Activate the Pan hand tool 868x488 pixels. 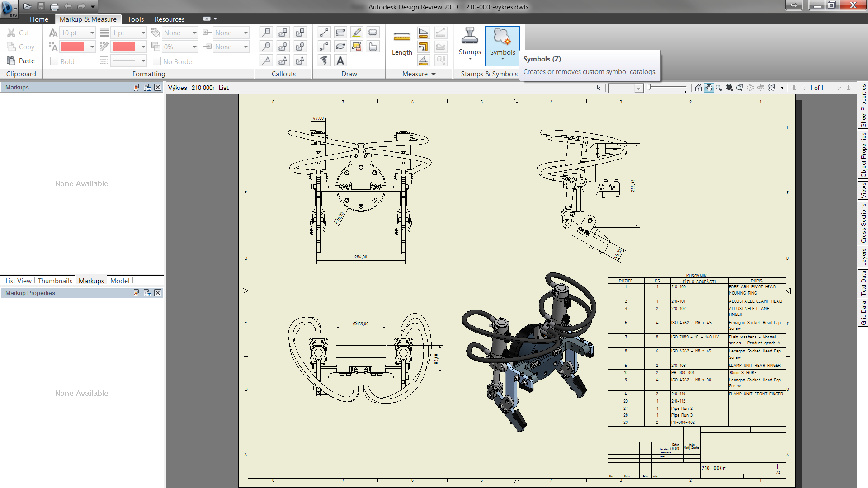click(x=709, y=88)
